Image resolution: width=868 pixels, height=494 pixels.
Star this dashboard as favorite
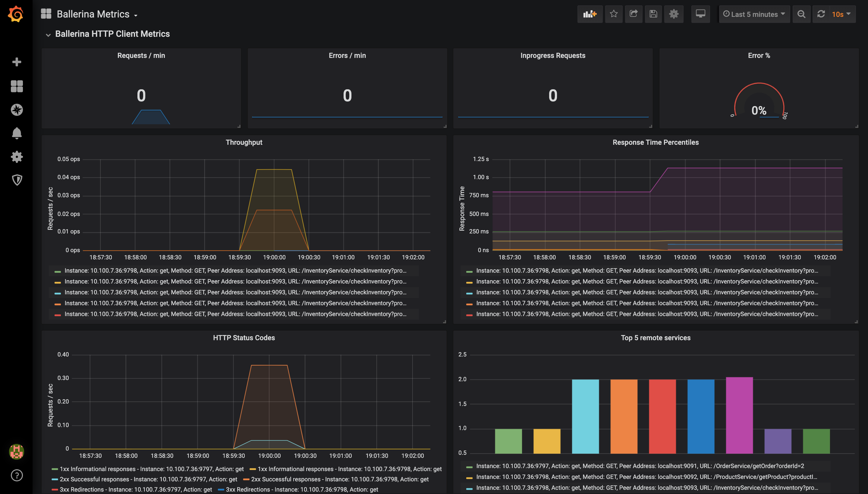point(613,14)
